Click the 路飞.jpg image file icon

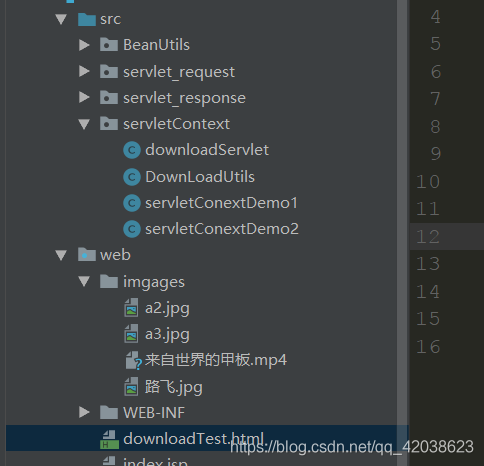(131, 386)
